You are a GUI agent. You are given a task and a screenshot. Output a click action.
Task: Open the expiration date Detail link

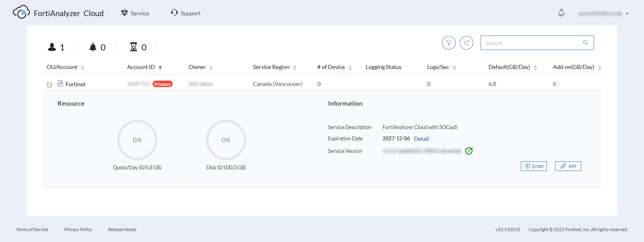(x=421, y=139)
